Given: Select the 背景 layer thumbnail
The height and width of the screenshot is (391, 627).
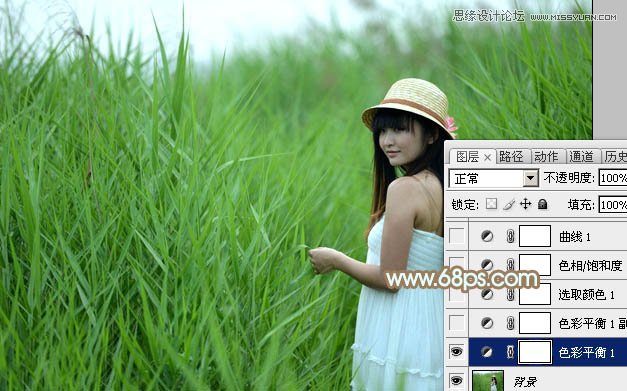Looking at the screenshot, I should click(x=488, y=381).
